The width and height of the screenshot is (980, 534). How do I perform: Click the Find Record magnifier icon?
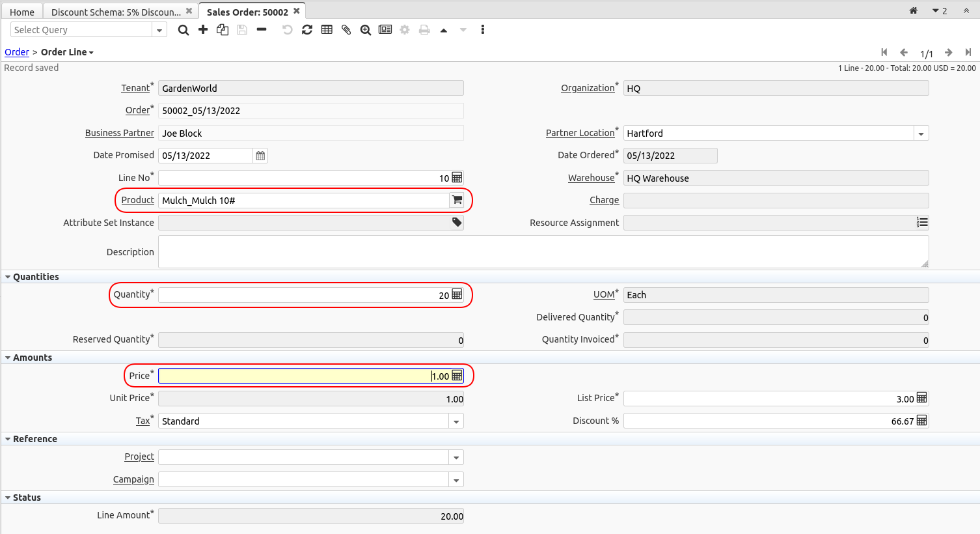point(184,30)
